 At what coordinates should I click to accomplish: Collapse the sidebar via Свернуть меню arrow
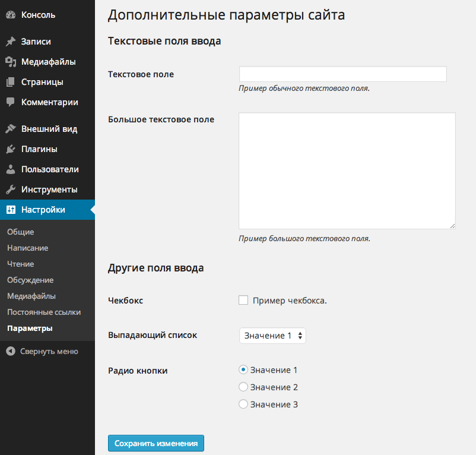click(11, 352)
